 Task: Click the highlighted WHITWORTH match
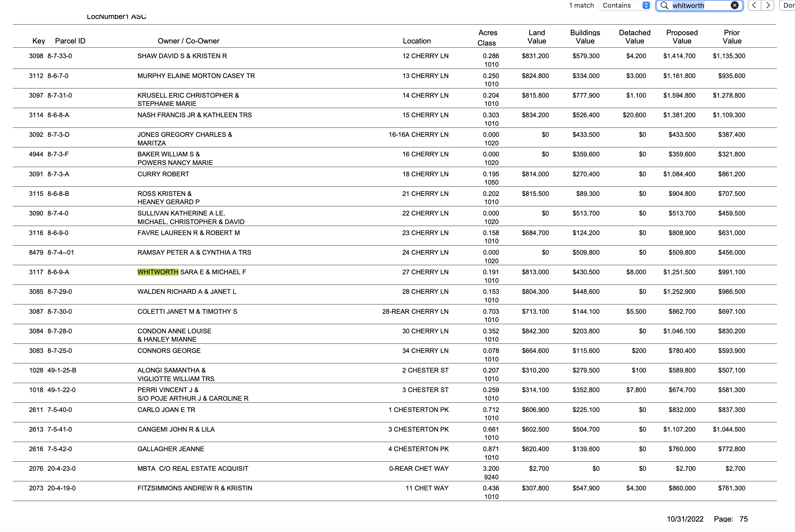(x=158, y=272)
